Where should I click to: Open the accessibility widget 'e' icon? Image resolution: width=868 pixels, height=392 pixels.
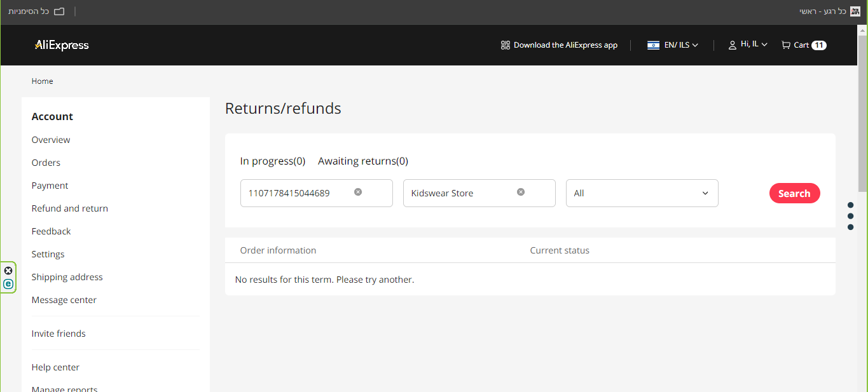click(8, 284)
